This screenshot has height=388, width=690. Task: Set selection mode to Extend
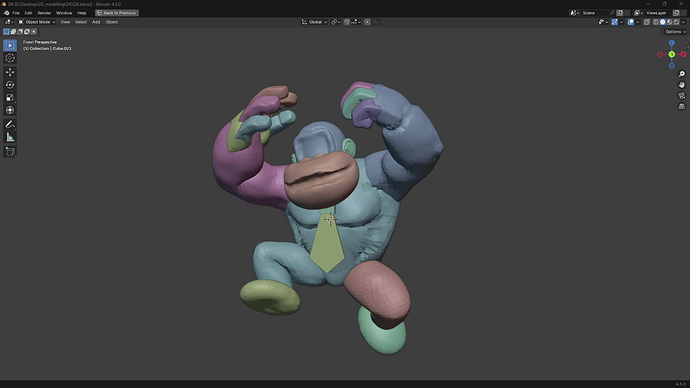click(13, 32)
